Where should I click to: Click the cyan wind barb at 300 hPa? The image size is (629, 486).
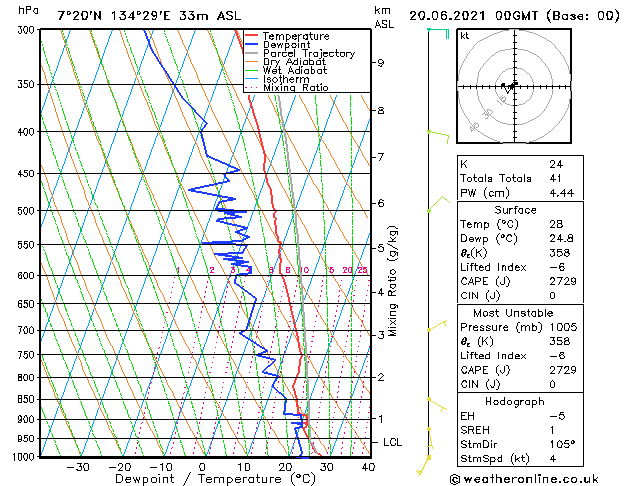(x=438, y=33)
